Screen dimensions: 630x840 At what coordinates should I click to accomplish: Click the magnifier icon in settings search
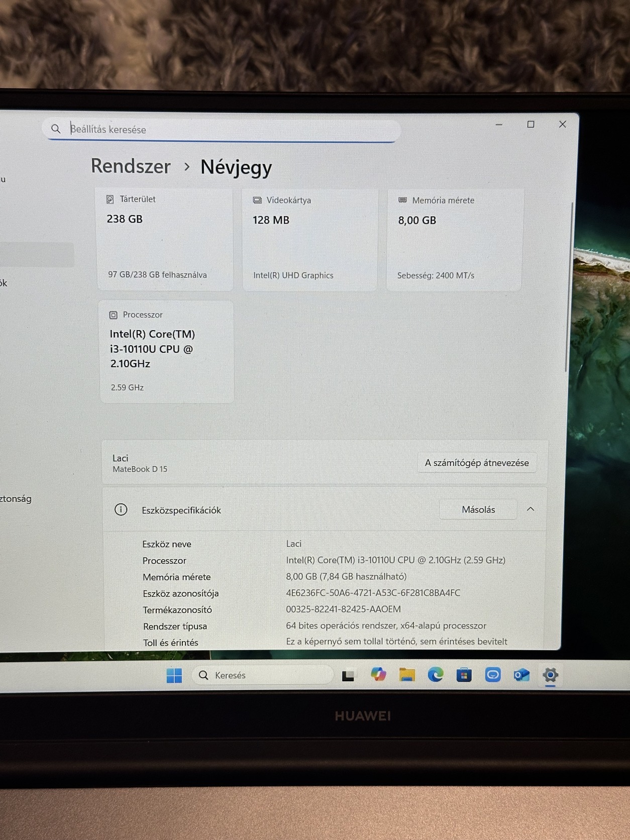[x=56, y=129]
